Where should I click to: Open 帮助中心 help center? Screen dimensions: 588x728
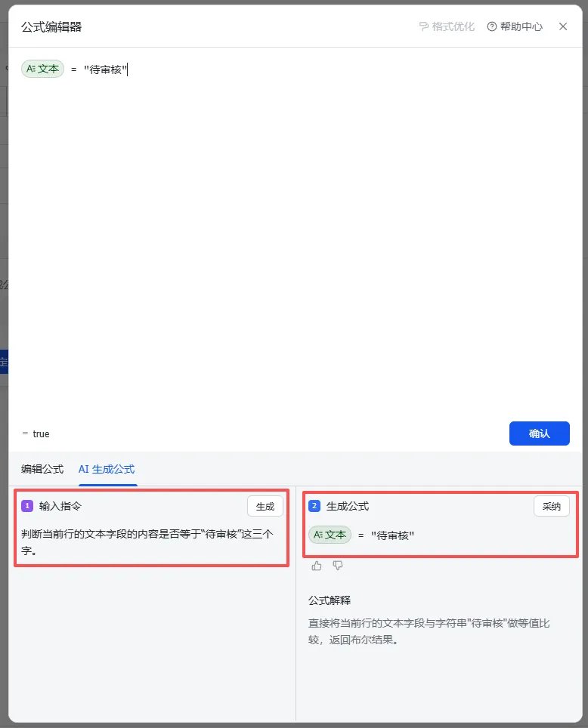[515, 26]
